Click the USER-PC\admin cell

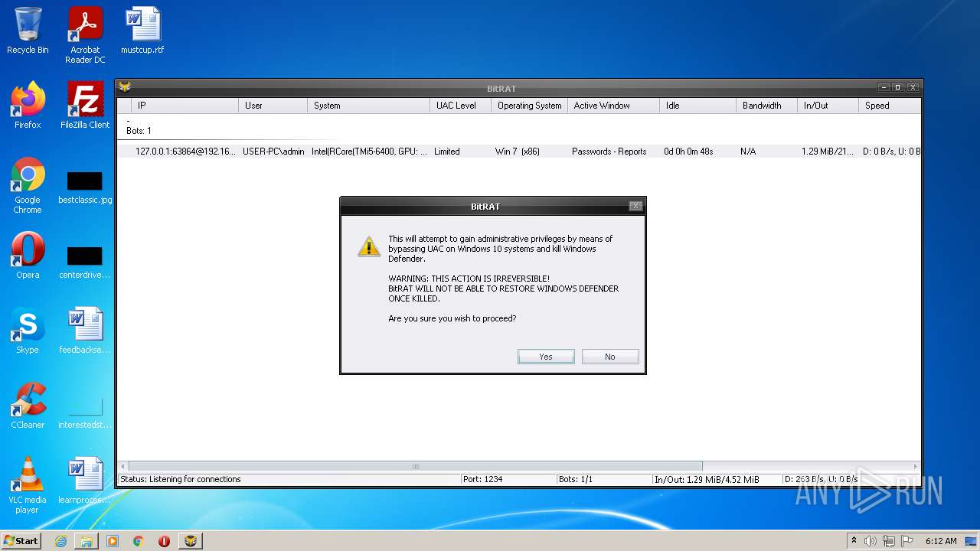tap(273, 152)
